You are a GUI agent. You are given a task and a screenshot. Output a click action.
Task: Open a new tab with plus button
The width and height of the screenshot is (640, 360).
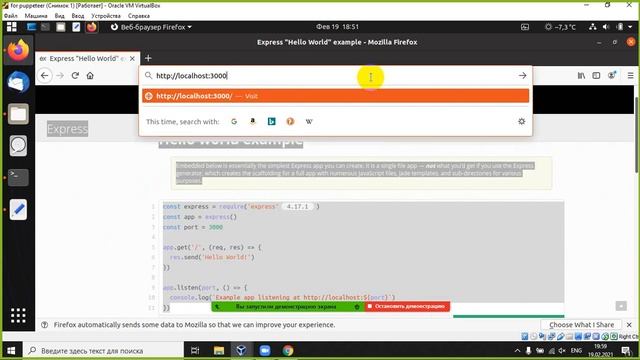click(148, 58)
